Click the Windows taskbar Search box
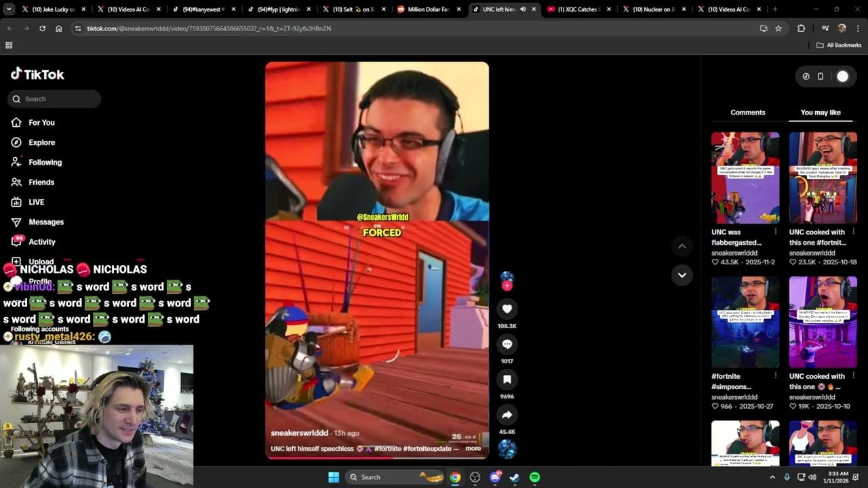 [x=396, y=477]
